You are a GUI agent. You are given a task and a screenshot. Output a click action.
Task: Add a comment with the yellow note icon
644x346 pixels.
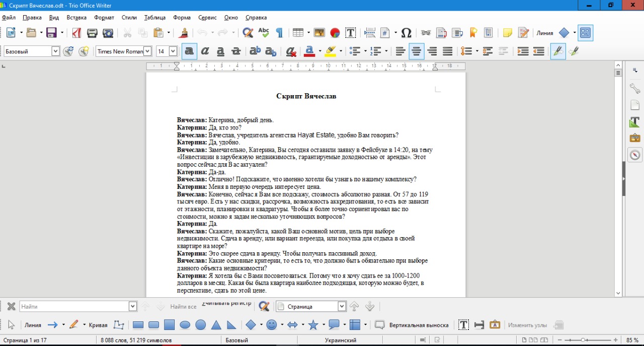pyautogui.click(x=508, y=33)
